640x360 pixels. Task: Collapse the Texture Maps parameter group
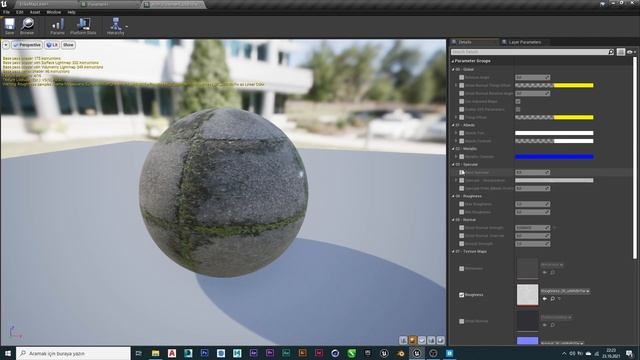(x=453, y=252)
